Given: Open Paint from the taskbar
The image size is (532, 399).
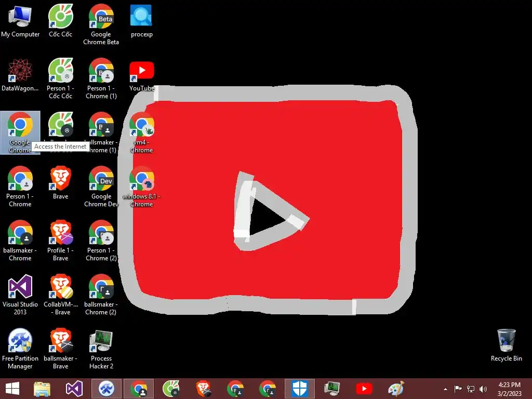Looking at the screenshot, I should (396, 389).
